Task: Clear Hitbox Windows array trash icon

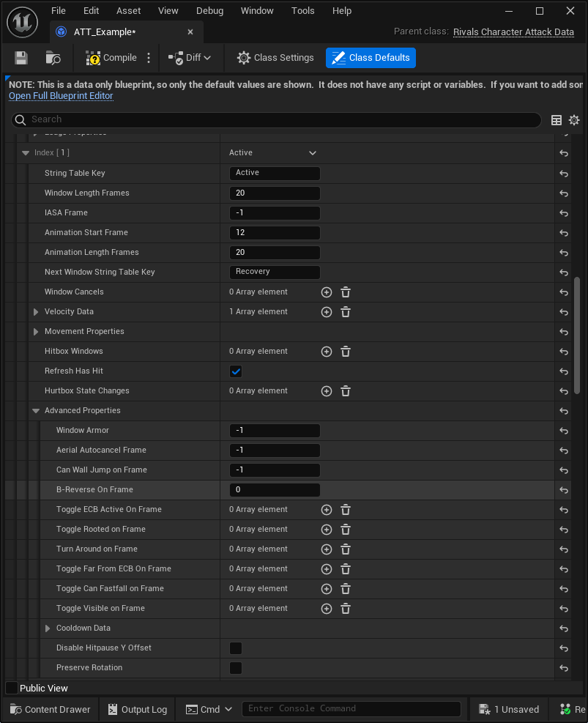Action: tap(346, 352)
